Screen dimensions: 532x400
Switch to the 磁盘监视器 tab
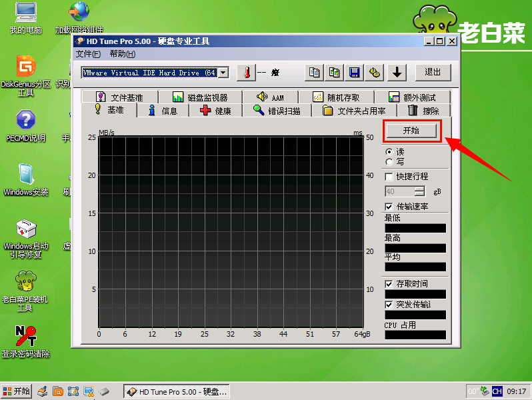[200, 97]
